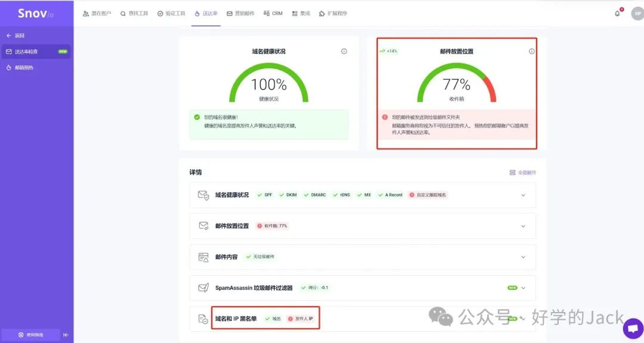Click the 域名和 IP 黑名单 document icon

tap(203, 319)
